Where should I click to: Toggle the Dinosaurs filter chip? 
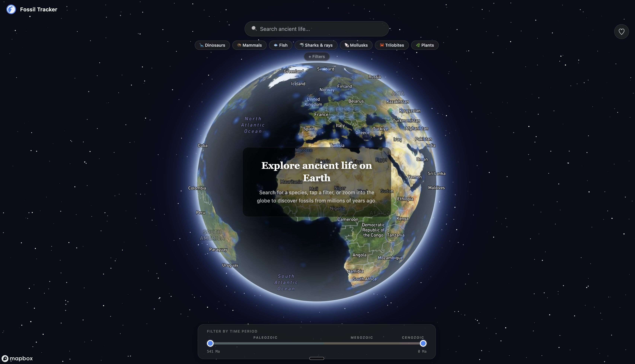click(212, 45)
